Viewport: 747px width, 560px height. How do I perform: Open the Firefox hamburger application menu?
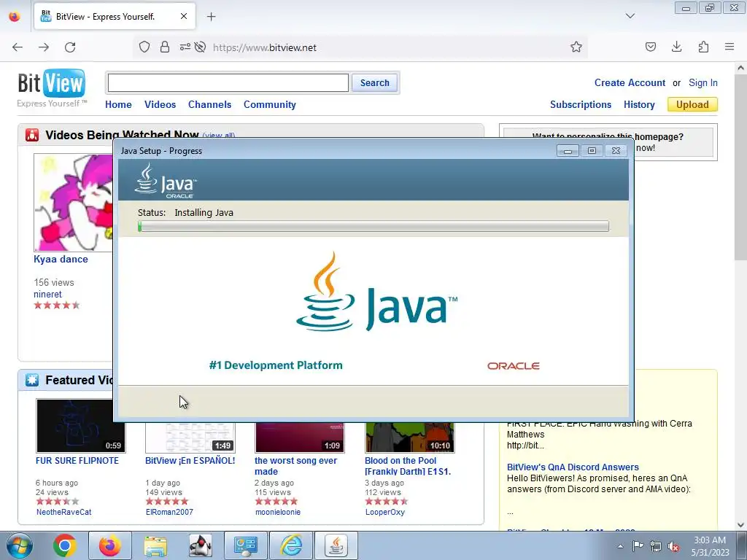(x=729, y=47)
